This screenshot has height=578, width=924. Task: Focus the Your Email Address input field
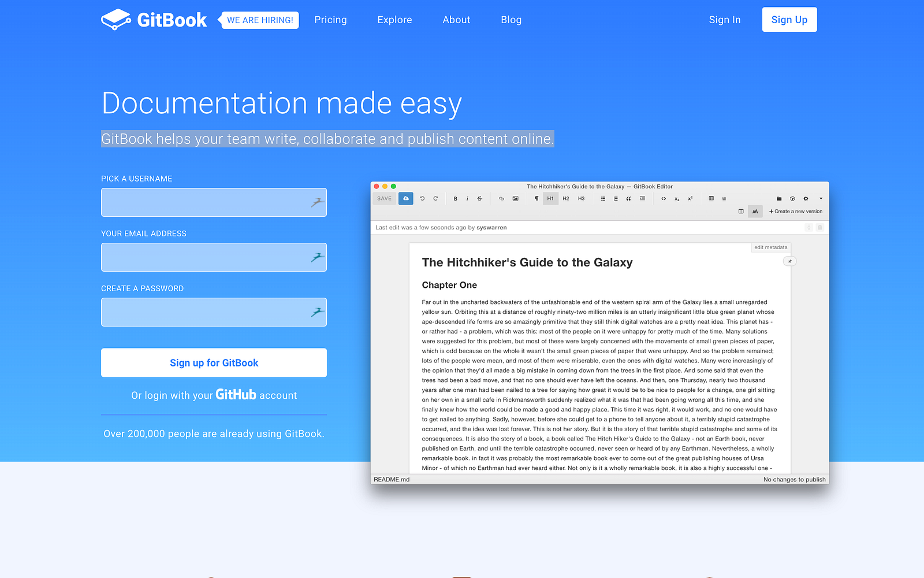(x=214, y=257)
